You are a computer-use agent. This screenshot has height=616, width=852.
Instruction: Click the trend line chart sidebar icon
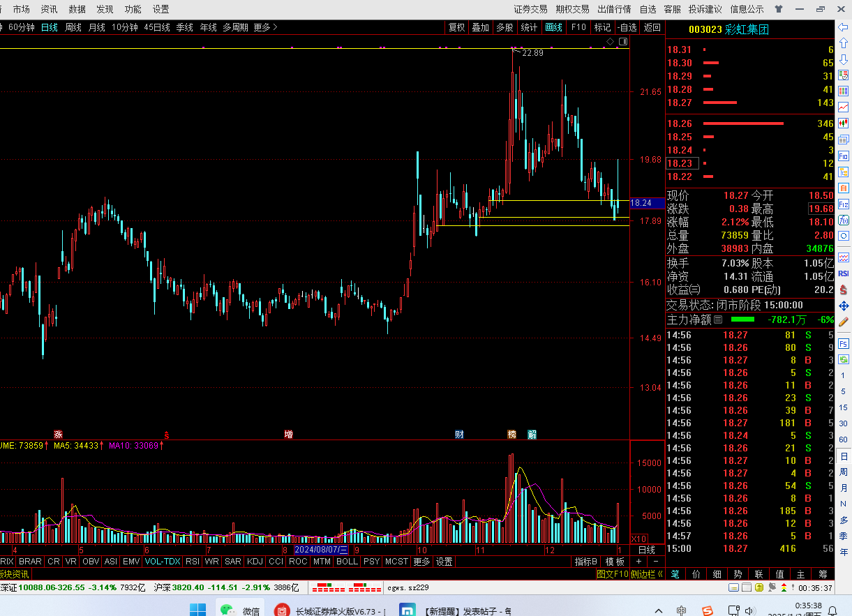(844, 107)
